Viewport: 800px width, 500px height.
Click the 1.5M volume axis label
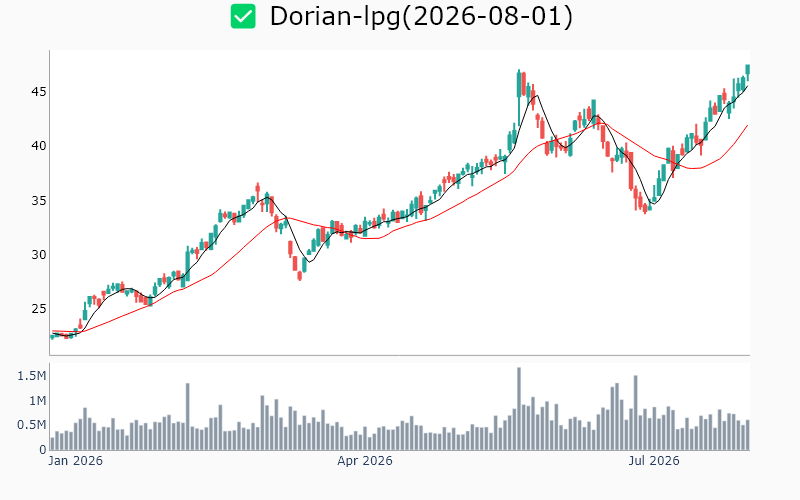[32, 376]
